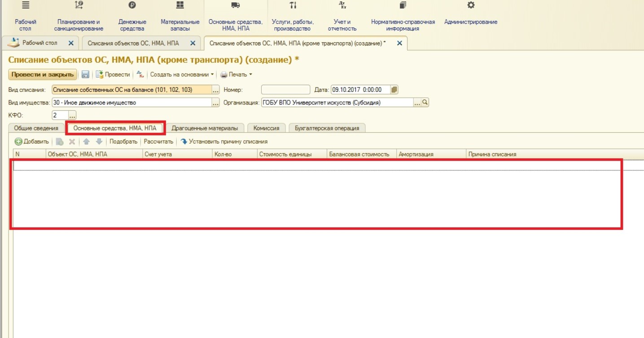Click Подобрать button
Image resolution: width=644 pixels, height=338 pixels.
123,142
